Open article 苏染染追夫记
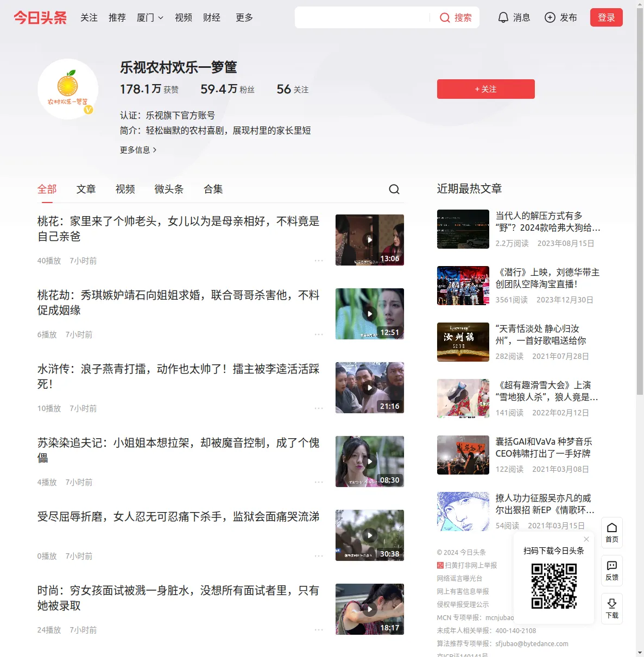Image resolution: width=644 pixels, height=657 pixels. [x=179, y=450]
